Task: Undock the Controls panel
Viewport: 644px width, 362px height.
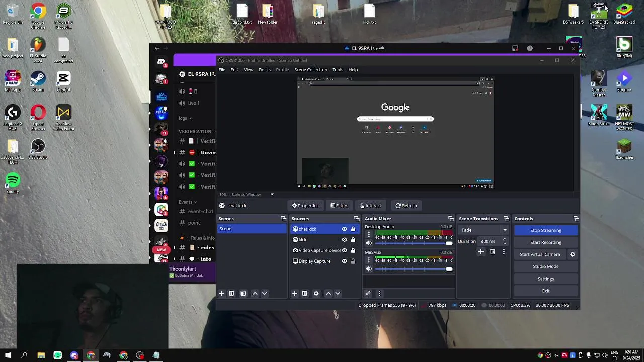Action: pos(576,219)
